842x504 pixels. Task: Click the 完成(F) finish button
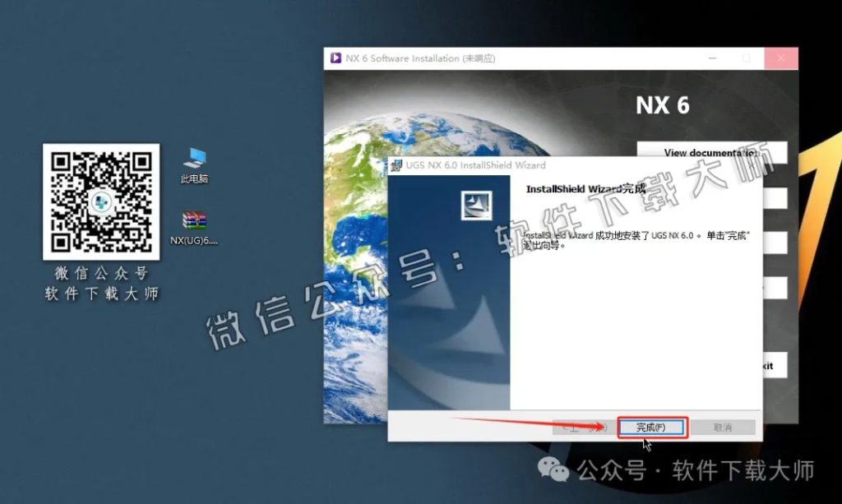[x=650, y=428]
